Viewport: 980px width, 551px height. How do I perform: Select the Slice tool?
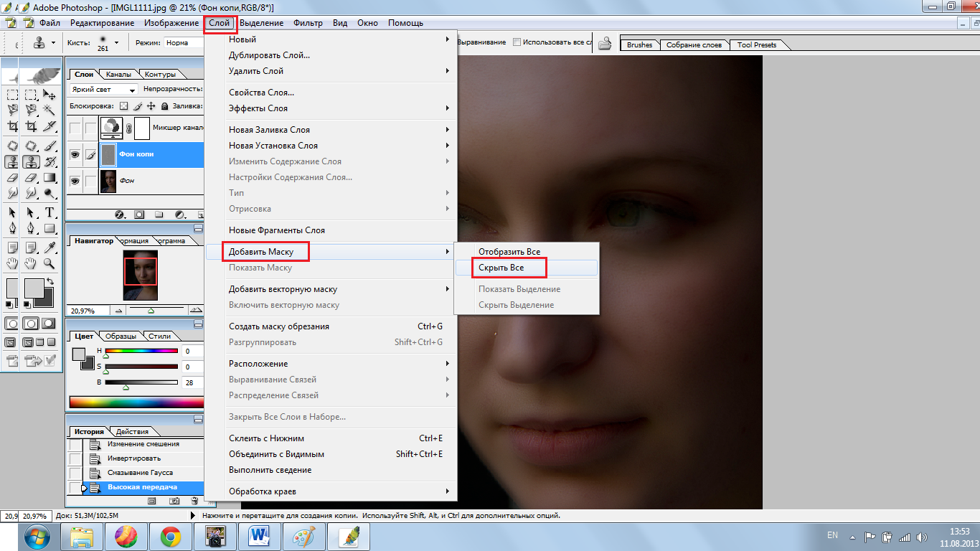pyautogui.click(x=50, y=126)
